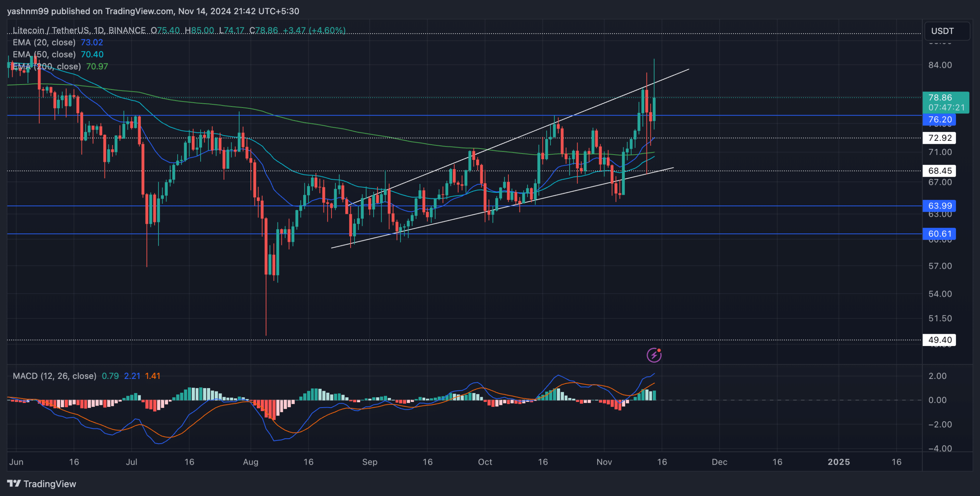
Task: Click the MACD axis −2.00 value
Action: [x=940, y=424]
